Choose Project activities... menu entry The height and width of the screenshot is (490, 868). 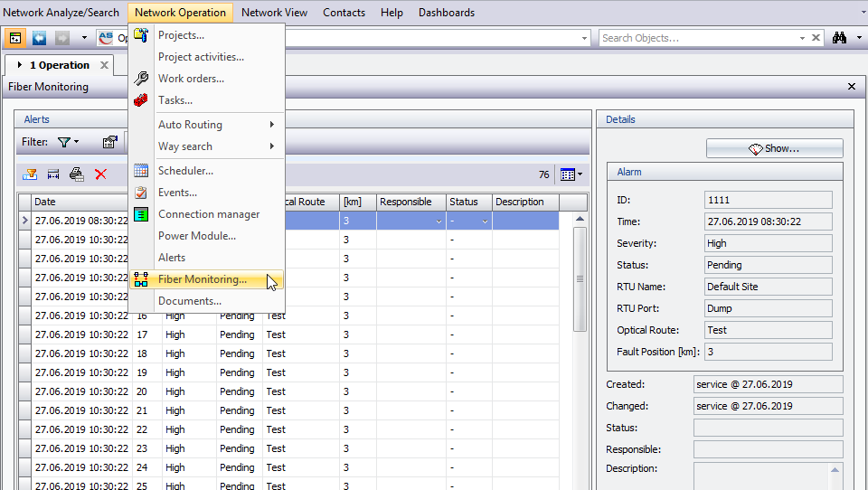pyautogui.click(x=206, y=57)
